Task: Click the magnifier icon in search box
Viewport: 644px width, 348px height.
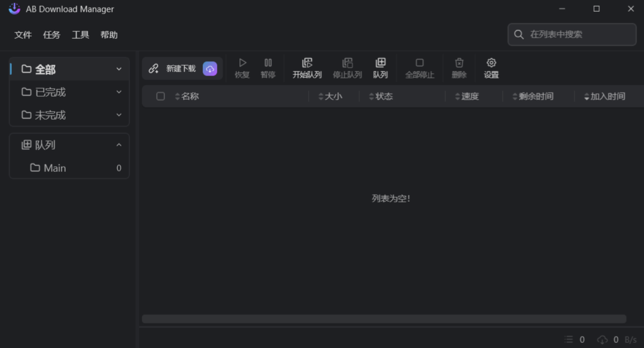Action: click(x=519, y=34)
